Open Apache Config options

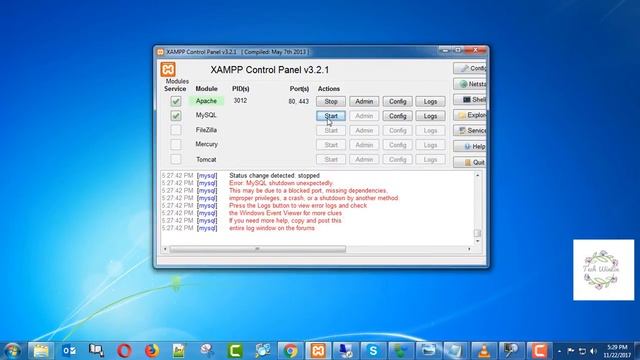398,101
